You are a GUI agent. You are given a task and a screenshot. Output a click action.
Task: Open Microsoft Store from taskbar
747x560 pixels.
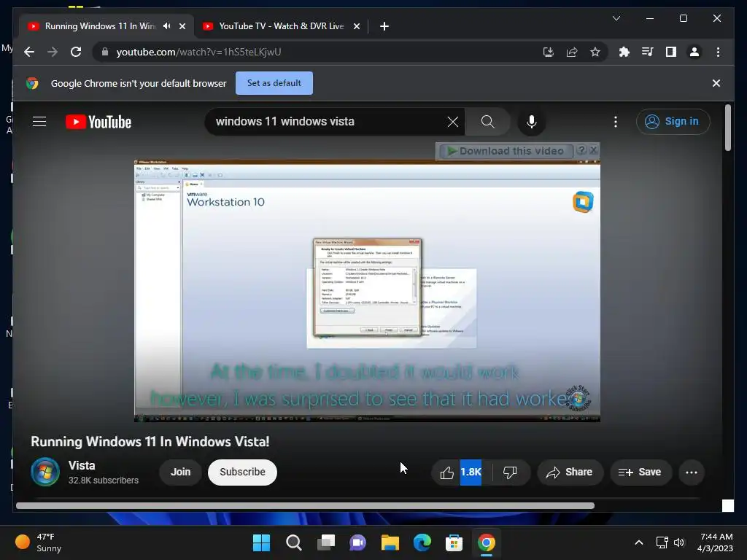pos(454,542)
